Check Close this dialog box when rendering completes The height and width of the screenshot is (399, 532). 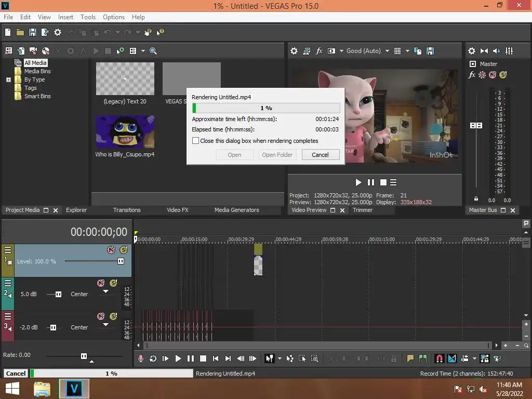(195, 140)
